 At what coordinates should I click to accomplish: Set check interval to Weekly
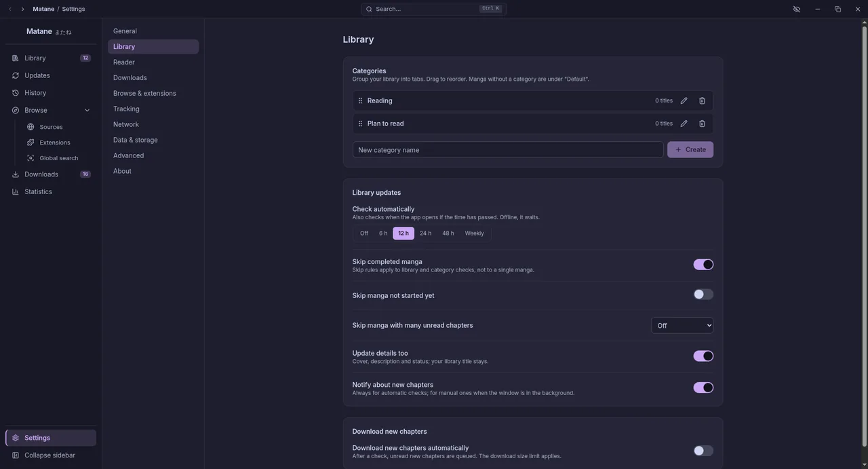point(475,233)
